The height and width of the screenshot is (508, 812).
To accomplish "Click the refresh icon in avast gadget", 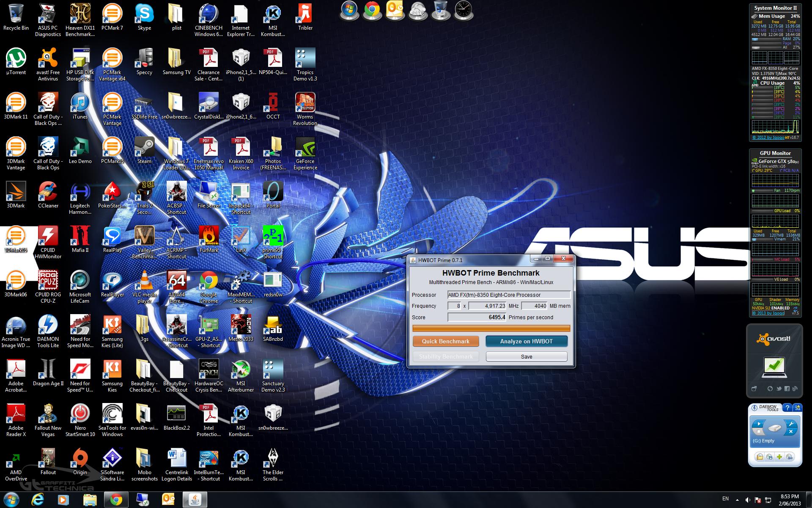I will tap(770, 389).
